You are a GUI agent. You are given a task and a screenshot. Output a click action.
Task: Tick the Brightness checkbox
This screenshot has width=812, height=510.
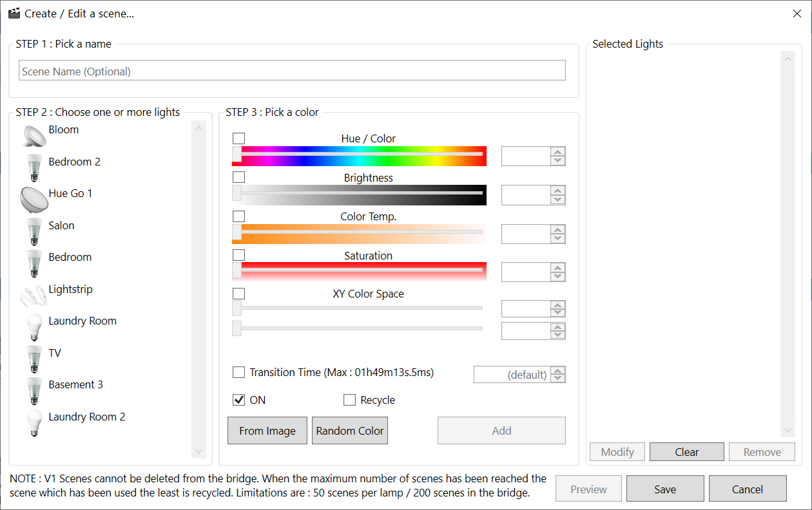239,177
